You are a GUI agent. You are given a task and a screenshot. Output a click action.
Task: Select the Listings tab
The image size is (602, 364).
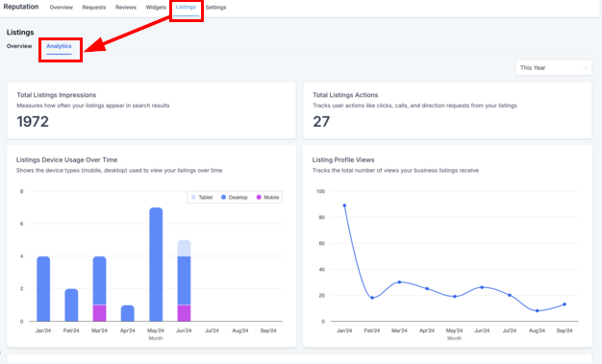pos(186,7)
